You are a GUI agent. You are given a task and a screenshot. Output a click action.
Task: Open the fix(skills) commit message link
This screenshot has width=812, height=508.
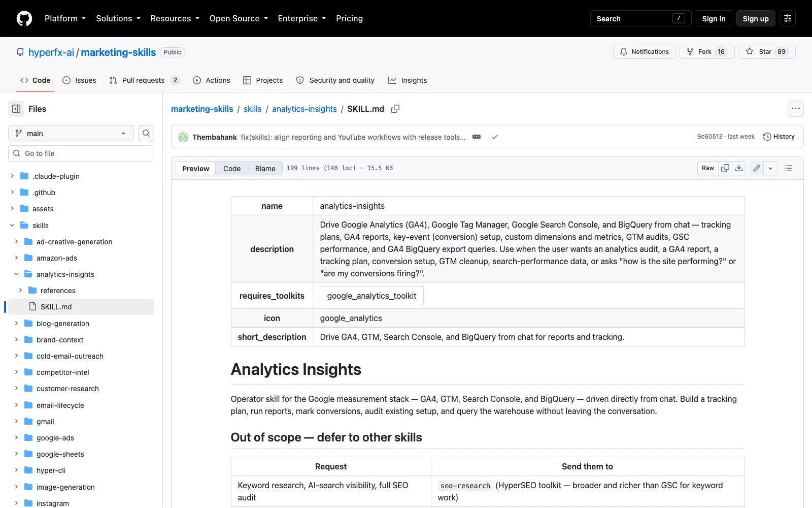[353, 137]
